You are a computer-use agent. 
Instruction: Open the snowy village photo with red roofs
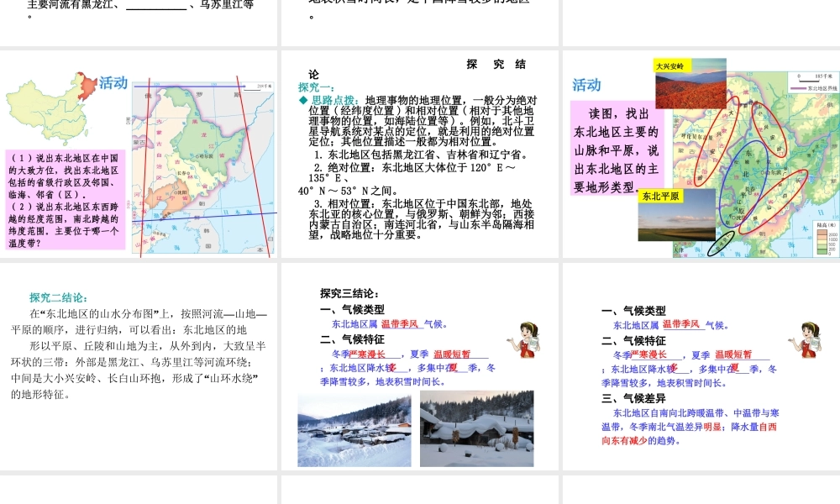354,430
